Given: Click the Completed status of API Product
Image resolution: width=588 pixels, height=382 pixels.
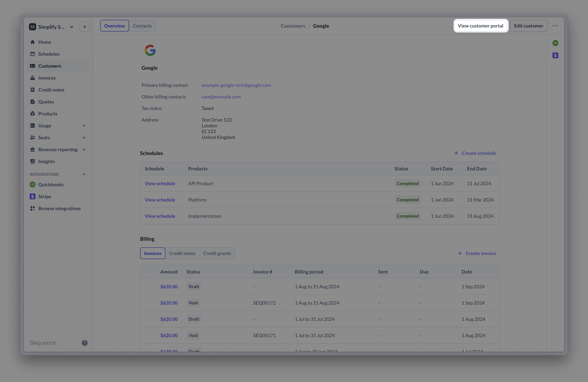Looking at the screenshot, I should coord(407,183).
